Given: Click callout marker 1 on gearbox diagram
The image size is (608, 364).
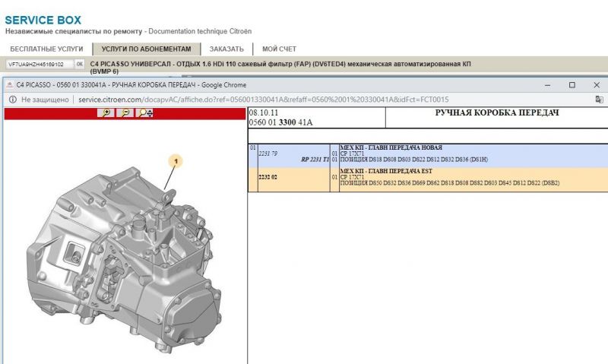Looking at the screenshot, I should [176, 161].
